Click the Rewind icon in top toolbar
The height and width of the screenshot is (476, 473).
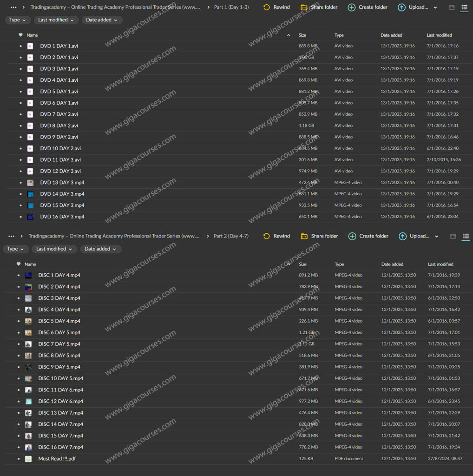coord(266,7)
